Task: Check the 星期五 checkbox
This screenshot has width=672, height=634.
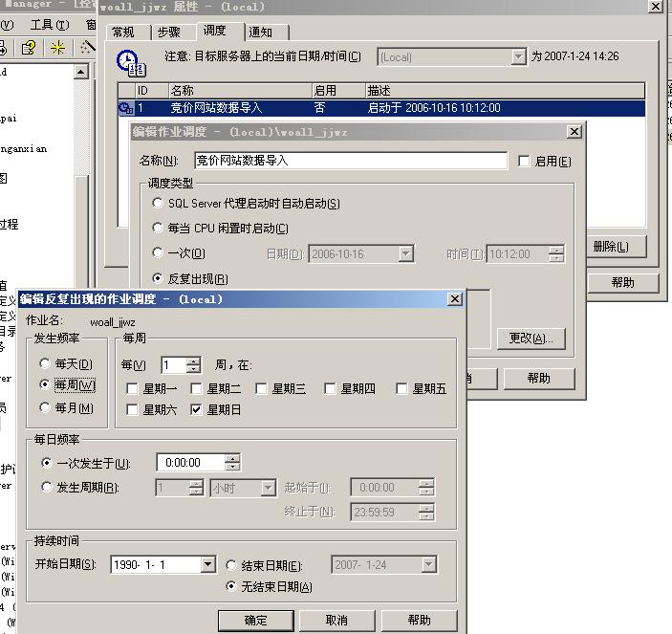Action: [x=401, y=389]
